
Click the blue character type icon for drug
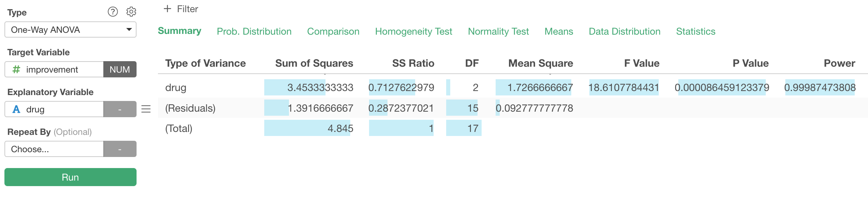tap(16, 109)
